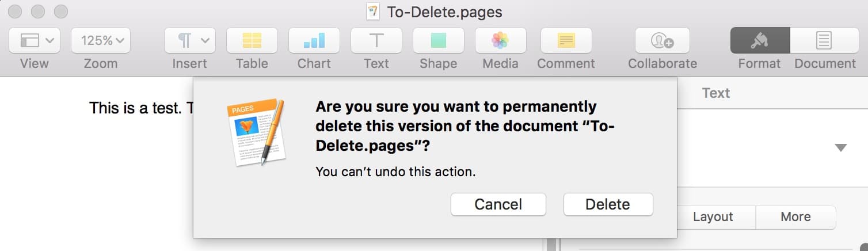Toggle the Format inspector panel
868x251 pixels.
[x=760, y=40]
